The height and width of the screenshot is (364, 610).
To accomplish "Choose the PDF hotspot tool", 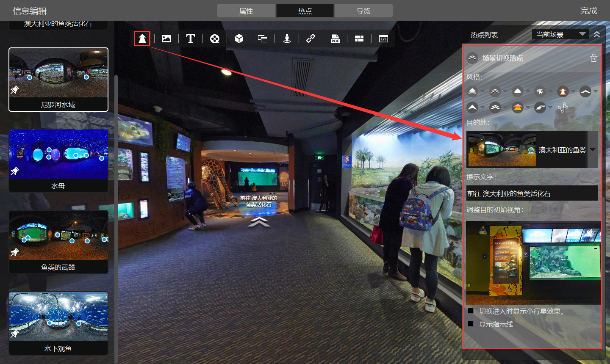I will [335, 39].
